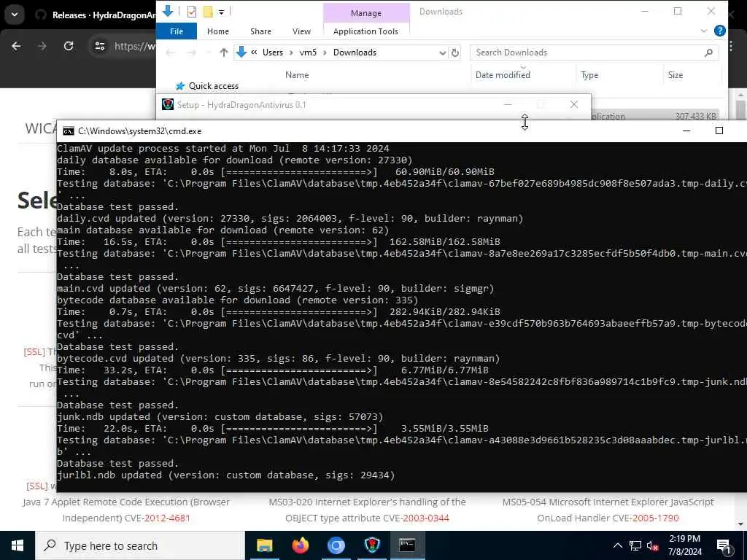Click the New folder quick access icon
747x560 pixels.
coord(208,12)
